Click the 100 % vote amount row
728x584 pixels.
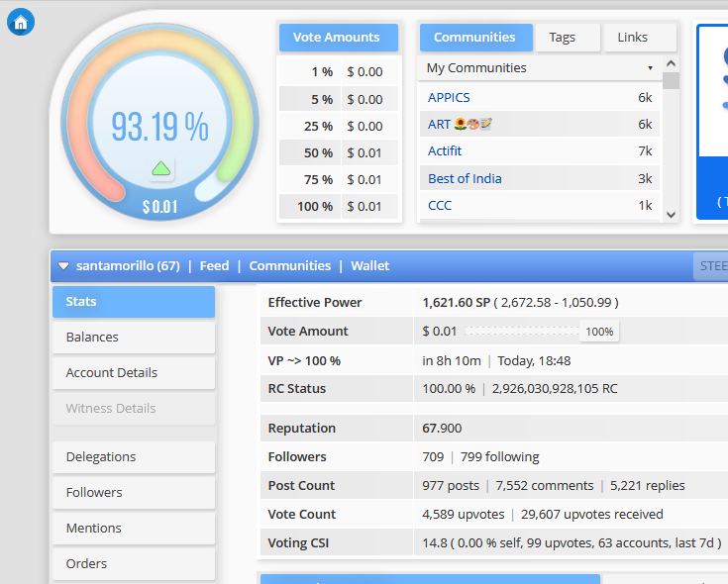(x=339, y=207)
